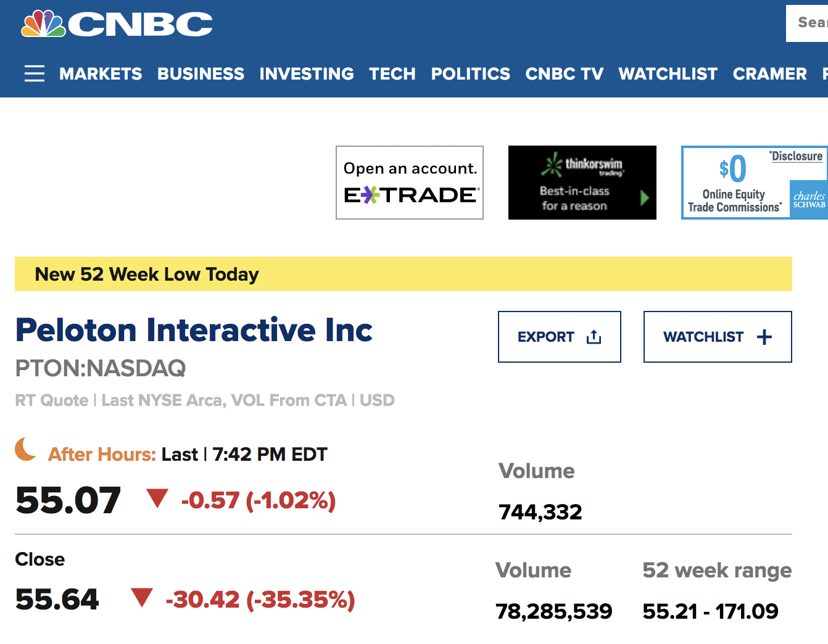This screenshot has width=828, height=644.
Task: Click the plus icon beside Watchlist
Action: pos(764,337)
